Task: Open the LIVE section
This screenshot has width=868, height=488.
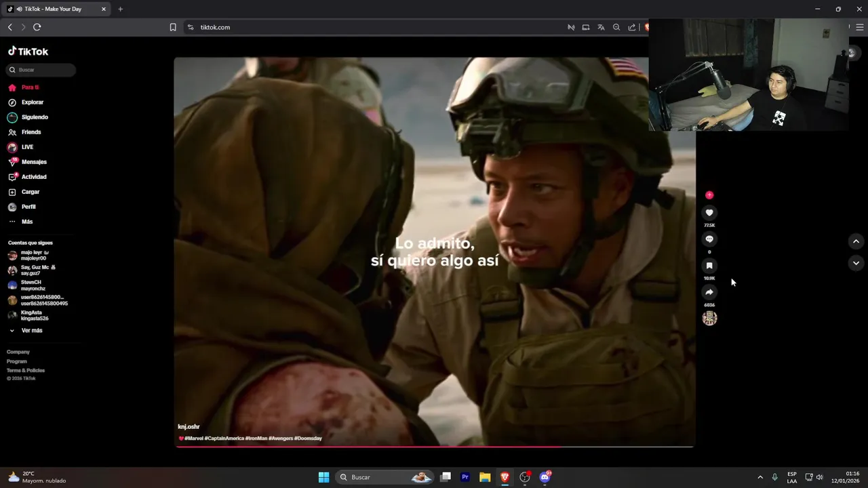Action: pyautogui.click(x=20, y=147)
